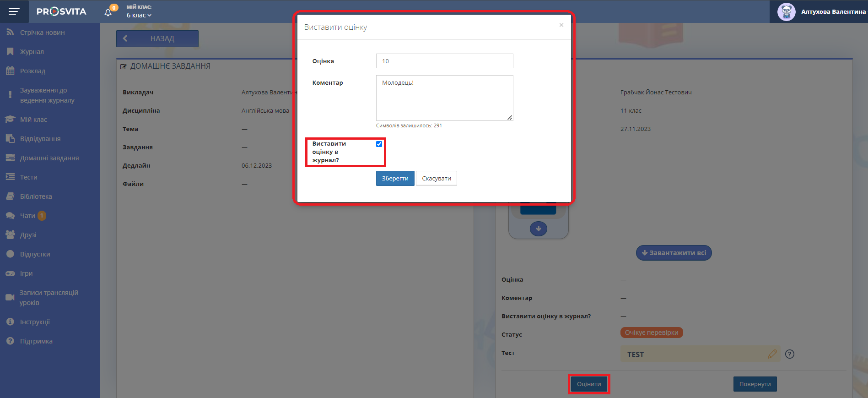Open the notifications bell
Viewport: 868px width, 398px height.
[x=108, y=12]
